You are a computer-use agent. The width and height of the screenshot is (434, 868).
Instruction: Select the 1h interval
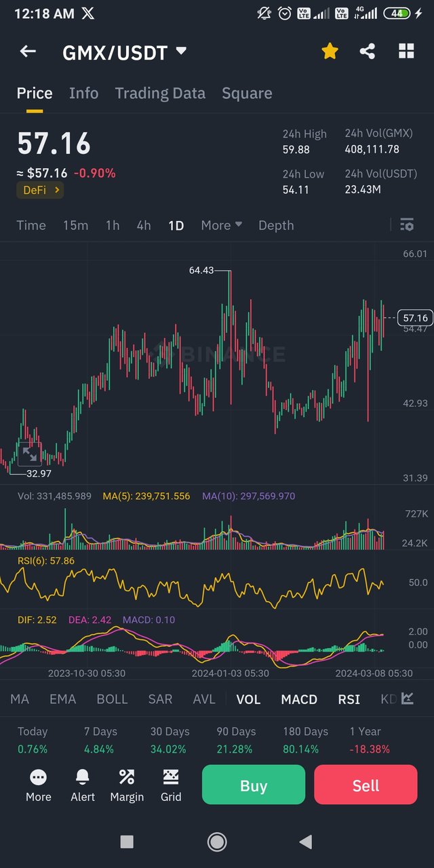113,225
